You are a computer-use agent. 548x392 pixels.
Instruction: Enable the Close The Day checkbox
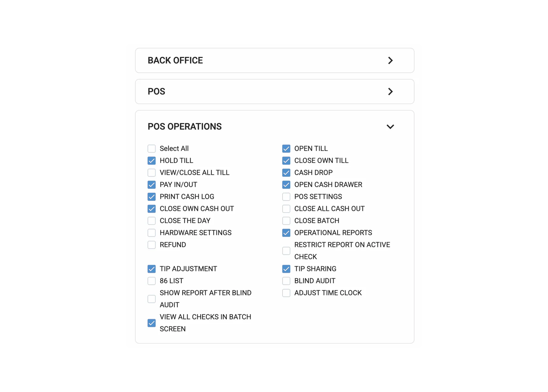tap(151, 221)
